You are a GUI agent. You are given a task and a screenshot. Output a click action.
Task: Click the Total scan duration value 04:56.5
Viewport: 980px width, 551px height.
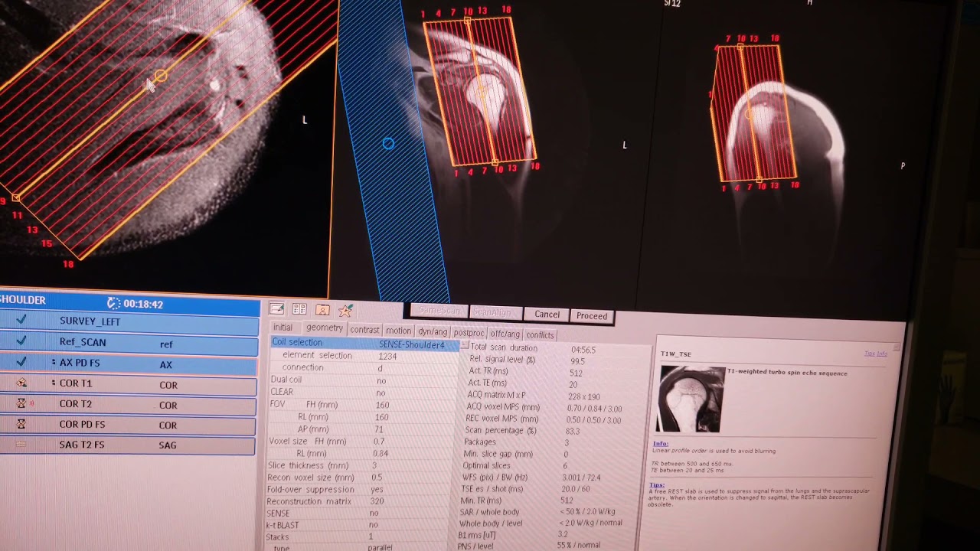[x=583, y=349]
